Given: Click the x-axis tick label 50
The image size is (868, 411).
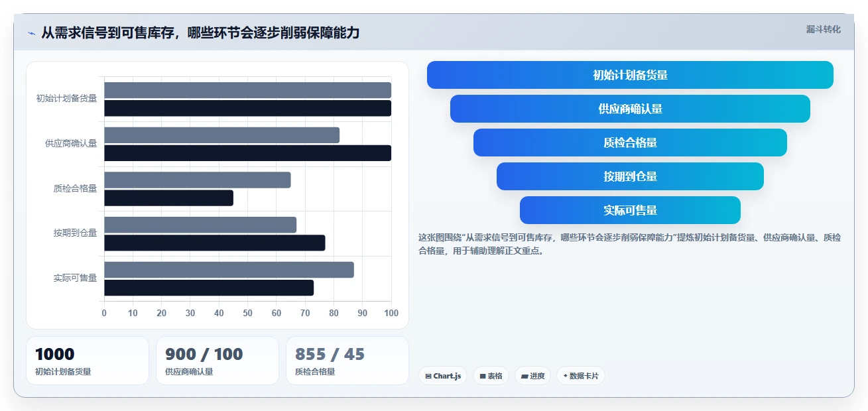Looking at the screenshot, I should pyautogui.click(x=248, y=313).
